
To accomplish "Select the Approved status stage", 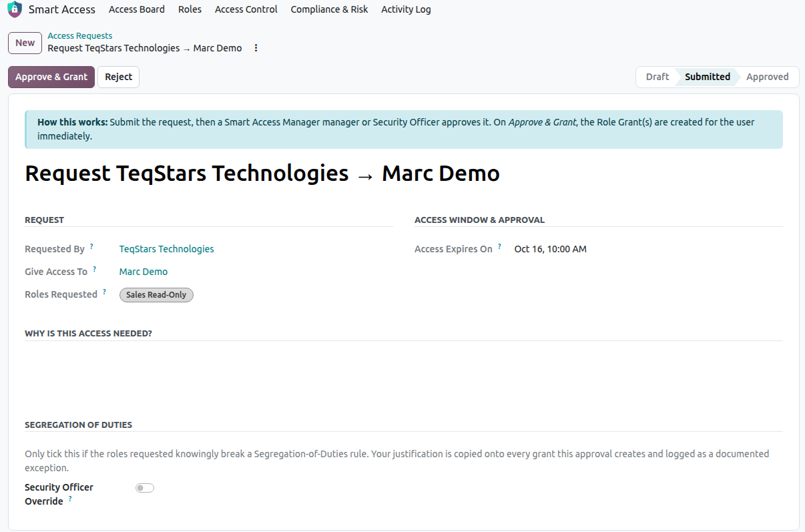I will tap(768, 77).
